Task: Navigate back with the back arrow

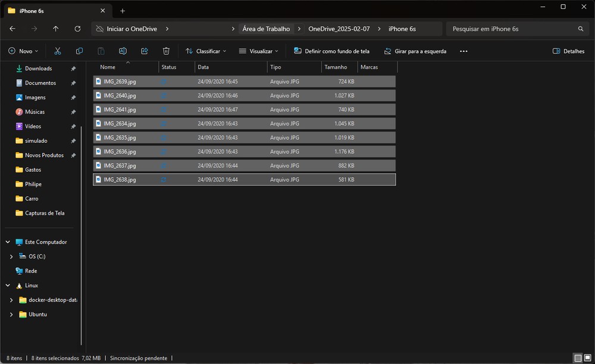Action: [x=12, y=29]
